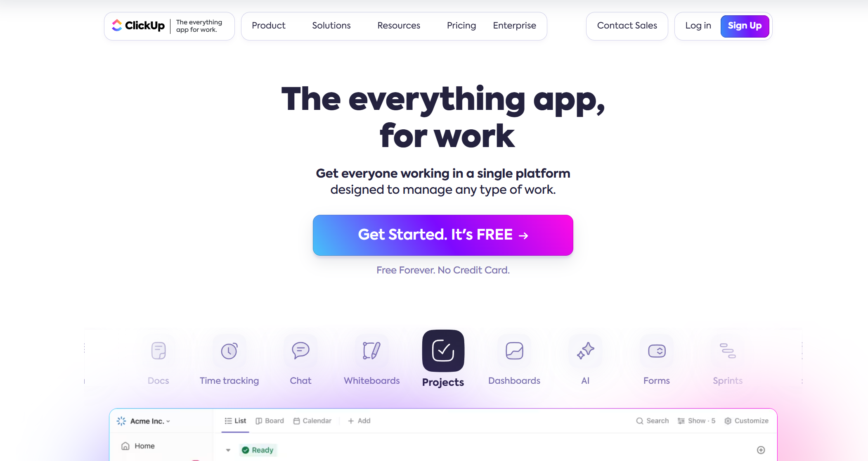
Task: Click the Log in link
Action: coord(697,25)
